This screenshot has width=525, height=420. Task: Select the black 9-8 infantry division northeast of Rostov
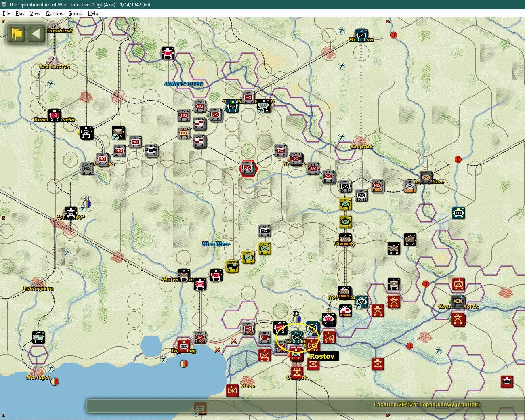[x=329, y=319]
